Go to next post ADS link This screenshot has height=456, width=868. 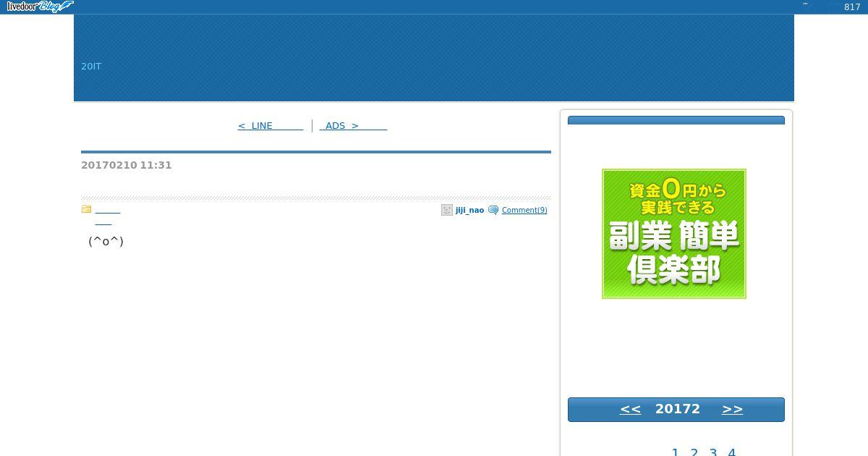point(353,125)
